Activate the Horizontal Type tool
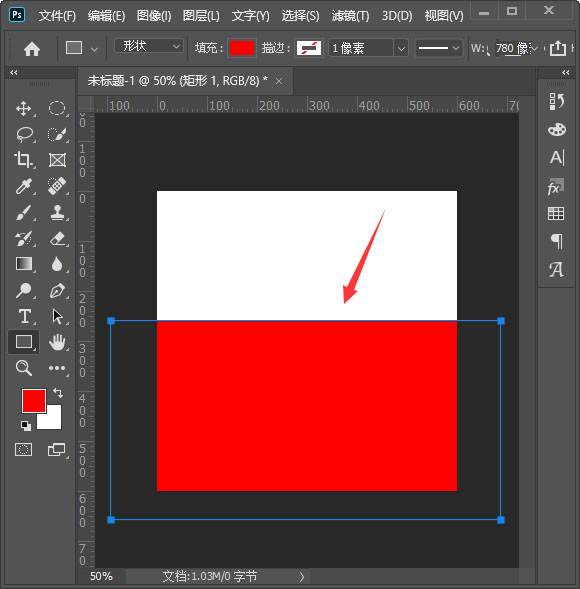 pos(25,316)
